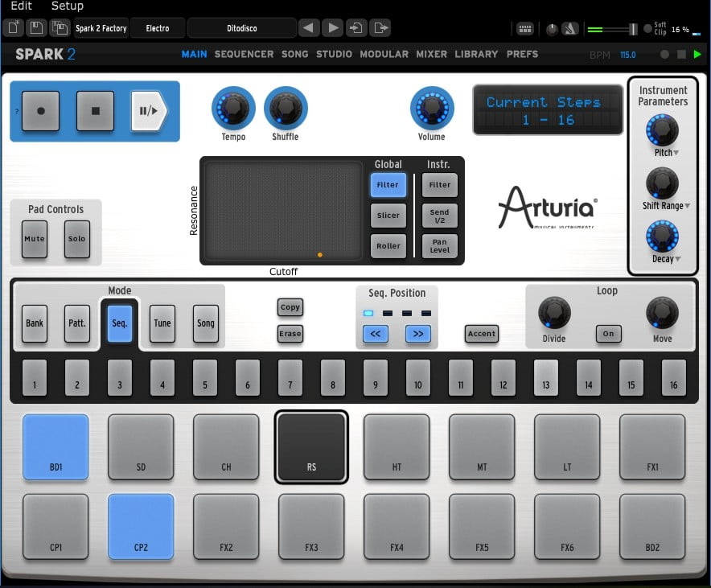
Task: Go to the next preset arrow
Action: coord(333,28)
